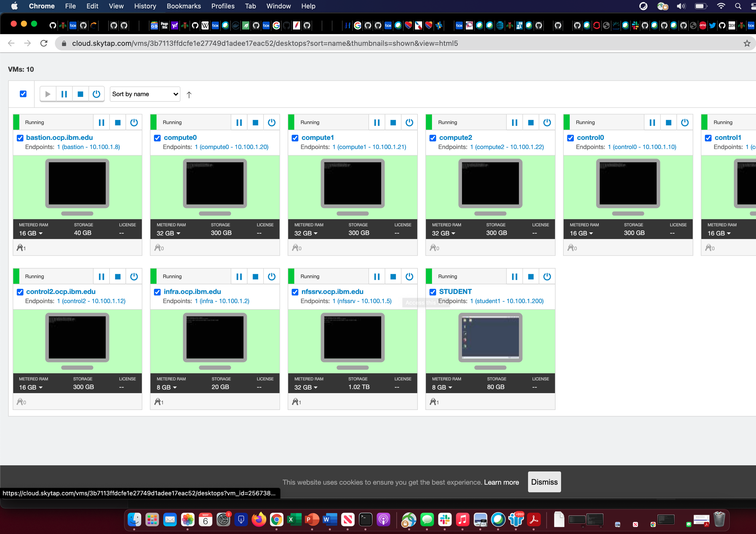Screen dimensions: 756x534
Task: Suspend all selected VMs from the toolbar
Action: pyautogui.click(x=64, y=94)
